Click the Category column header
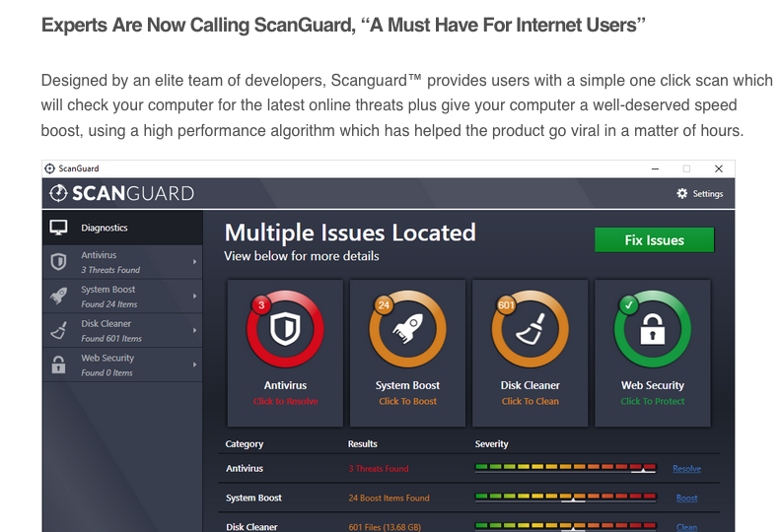 pyautogui.click(x=245, y=444)
